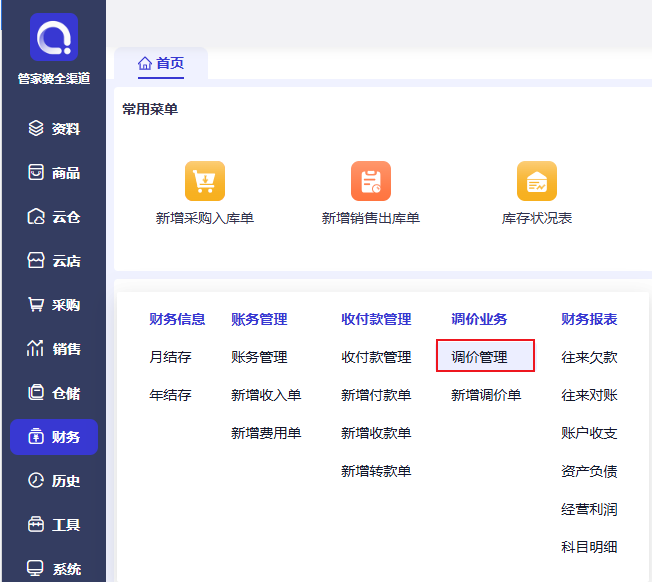Select the 财务 sidebar menu
This screenshot has width=652, height=582.
point(54,437)
